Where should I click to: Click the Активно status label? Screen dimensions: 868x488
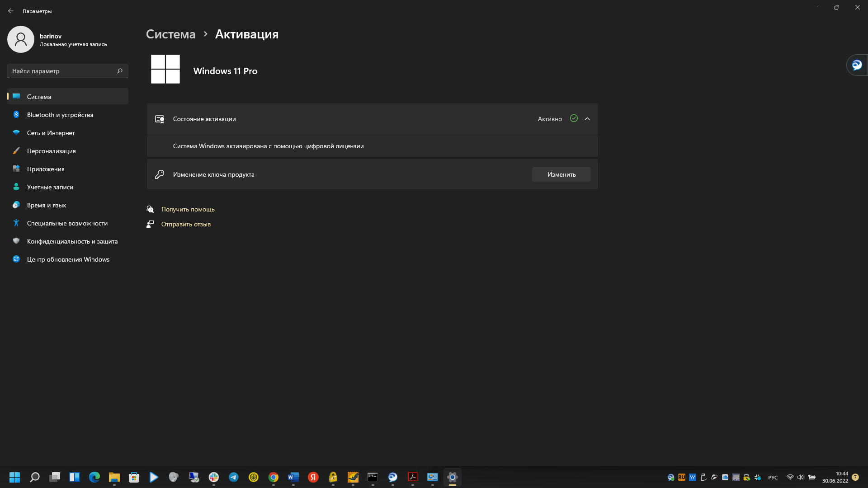tap(550, 119)
